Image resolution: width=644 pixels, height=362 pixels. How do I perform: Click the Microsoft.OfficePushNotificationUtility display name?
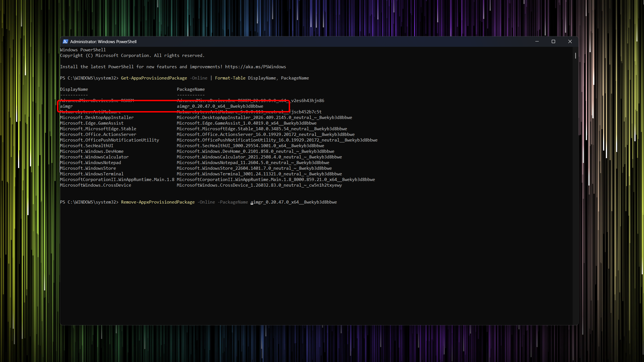click(109, 140)
